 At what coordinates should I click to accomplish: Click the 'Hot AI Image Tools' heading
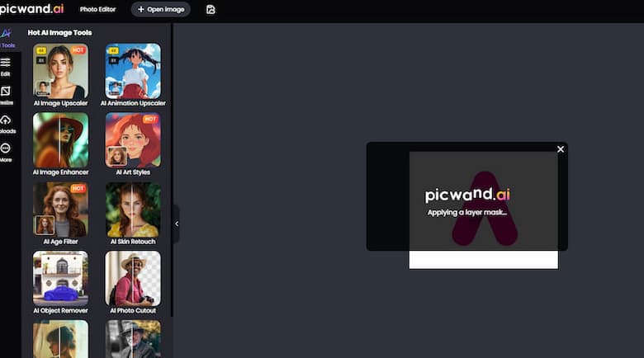click(x=60, y=33)
